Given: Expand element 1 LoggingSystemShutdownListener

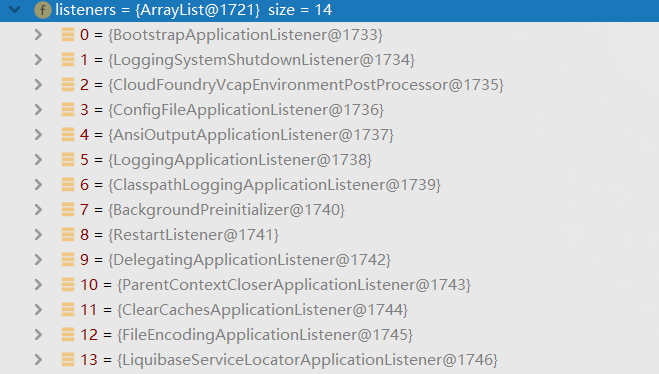Looking at the screenshot, I should 38,60.
